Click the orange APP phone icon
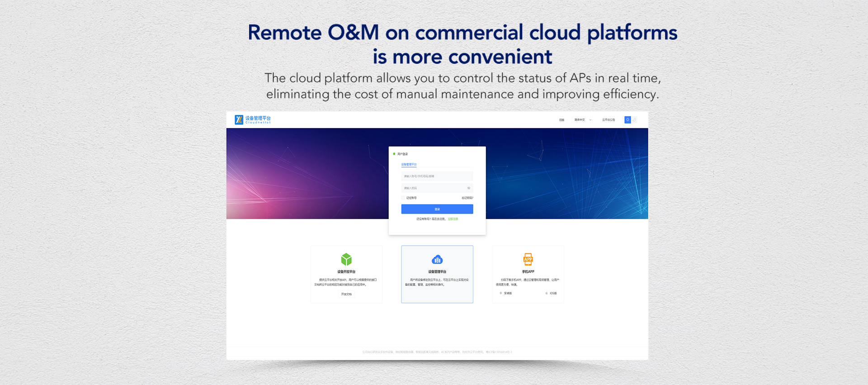 [x=528, y=259]
